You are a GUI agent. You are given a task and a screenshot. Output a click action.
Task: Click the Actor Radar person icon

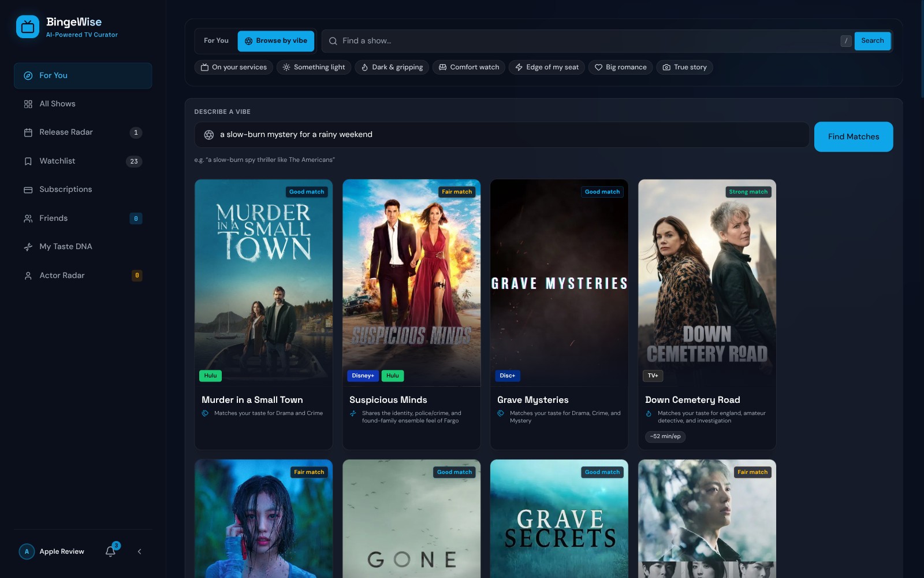click(28, 276)
